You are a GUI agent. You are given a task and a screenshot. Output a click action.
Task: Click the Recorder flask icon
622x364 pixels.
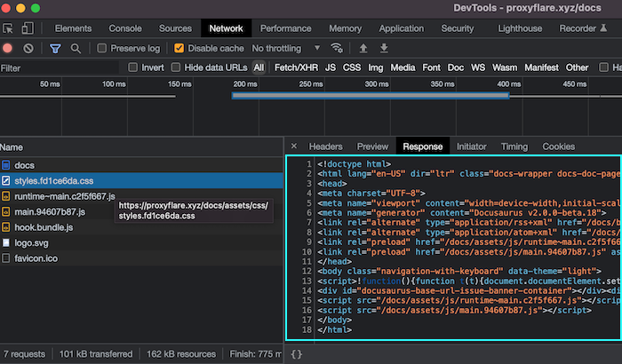(603, 28)
